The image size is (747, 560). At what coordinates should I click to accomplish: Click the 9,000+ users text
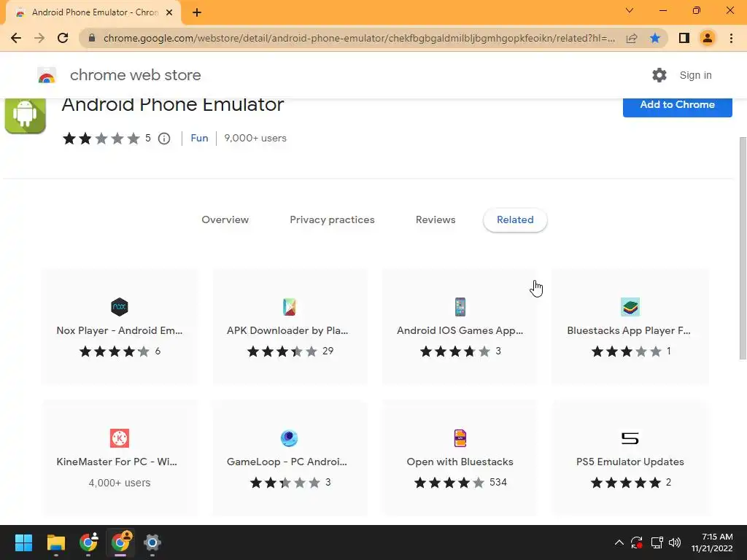[x=255, y=138]
